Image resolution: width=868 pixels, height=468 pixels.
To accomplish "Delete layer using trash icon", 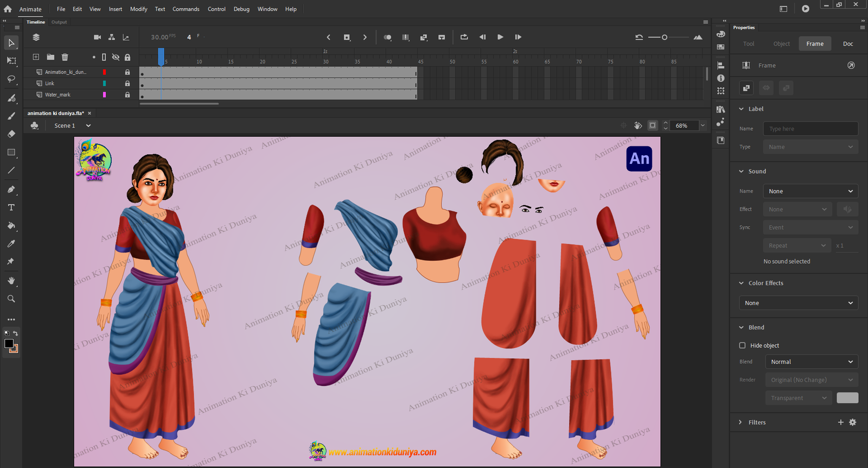I will [65, 57].
